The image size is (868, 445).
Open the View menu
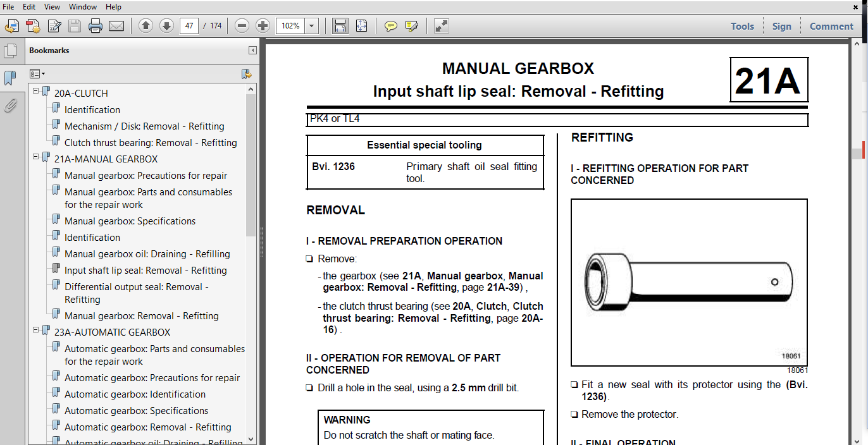tap(52, 6)
